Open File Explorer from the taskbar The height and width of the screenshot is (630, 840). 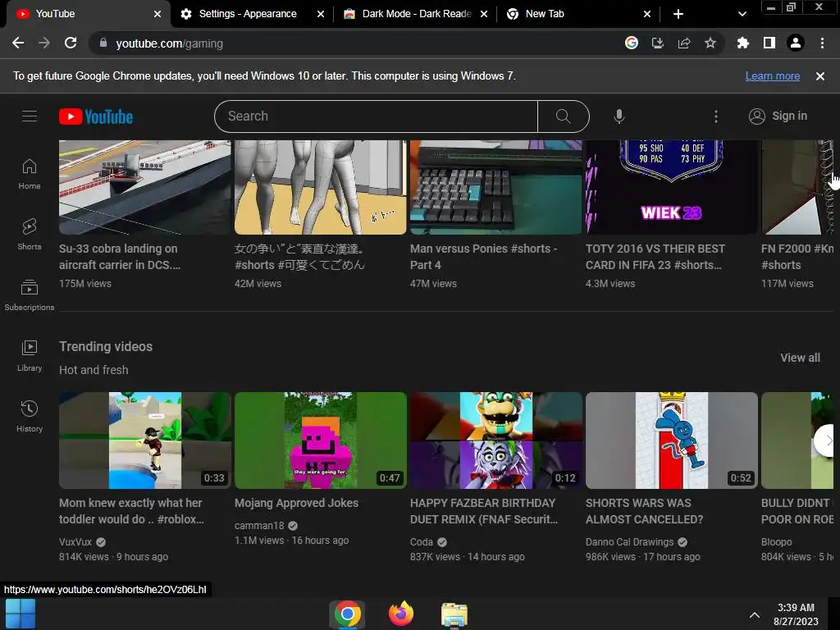[x=454, y=614]
